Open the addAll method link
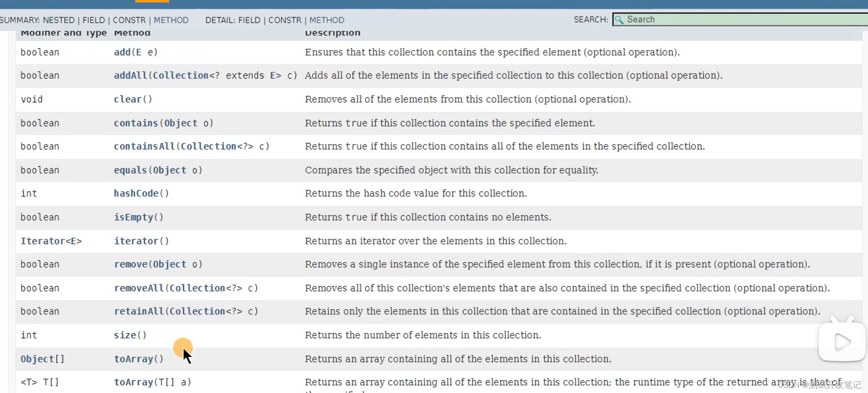This screenshot has height=393, width=868. 130,75
